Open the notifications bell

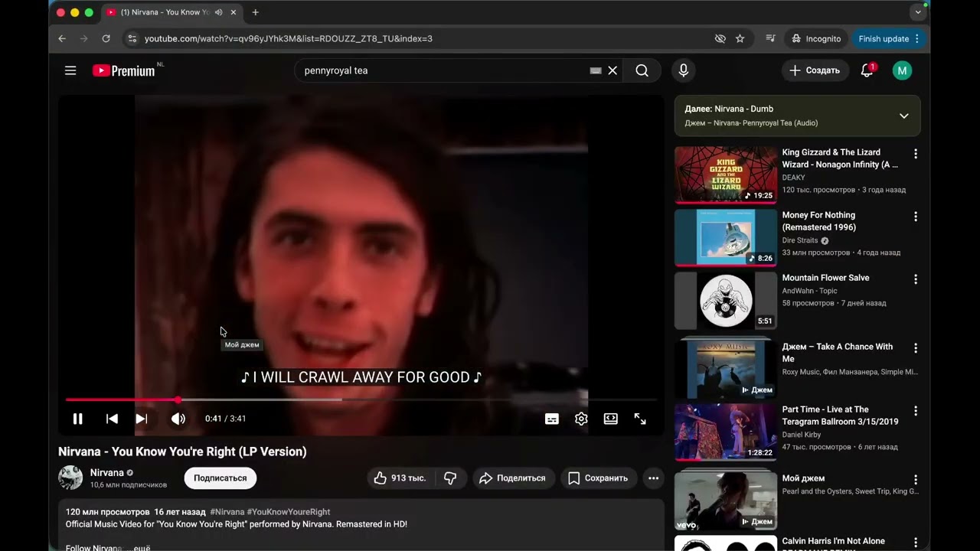(x=867, y=70)
